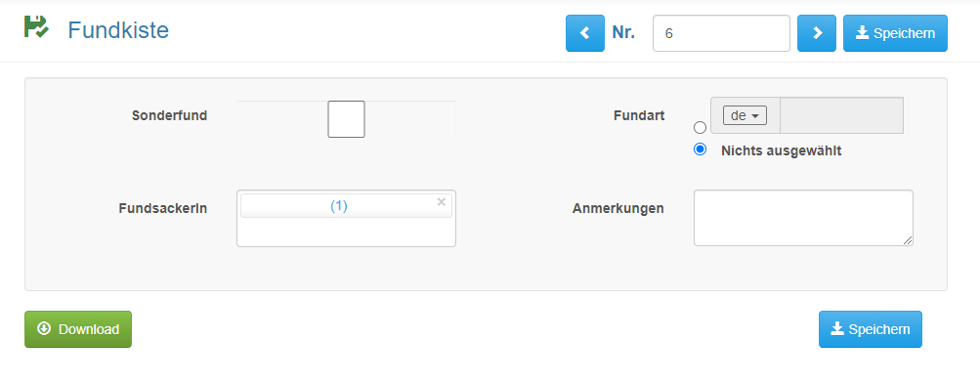The image size is (980, 383).
Task: Open the de language dropdown
Action: (x=745, y=115)
